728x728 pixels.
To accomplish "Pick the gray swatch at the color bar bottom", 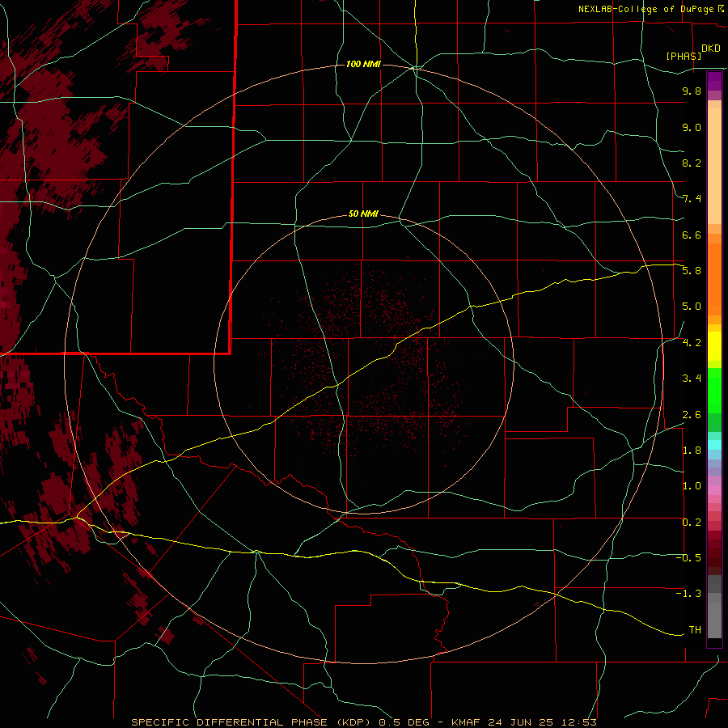I will (714, 620).
